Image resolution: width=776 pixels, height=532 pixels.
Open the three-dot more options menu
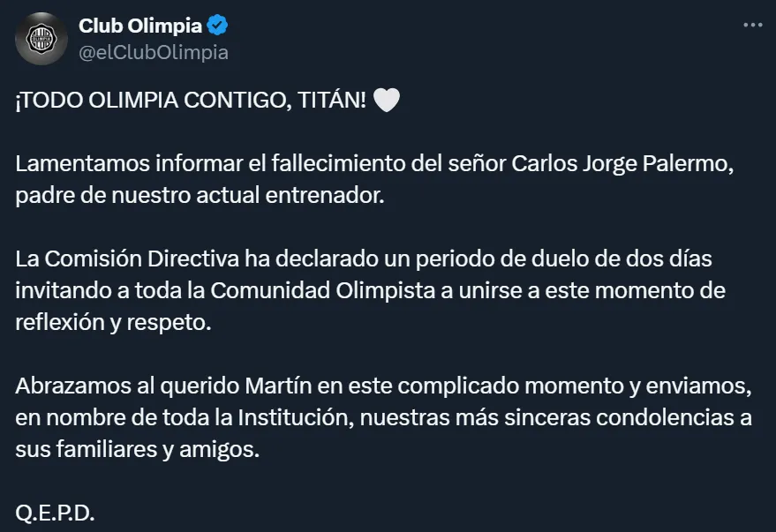coord(751,25)
